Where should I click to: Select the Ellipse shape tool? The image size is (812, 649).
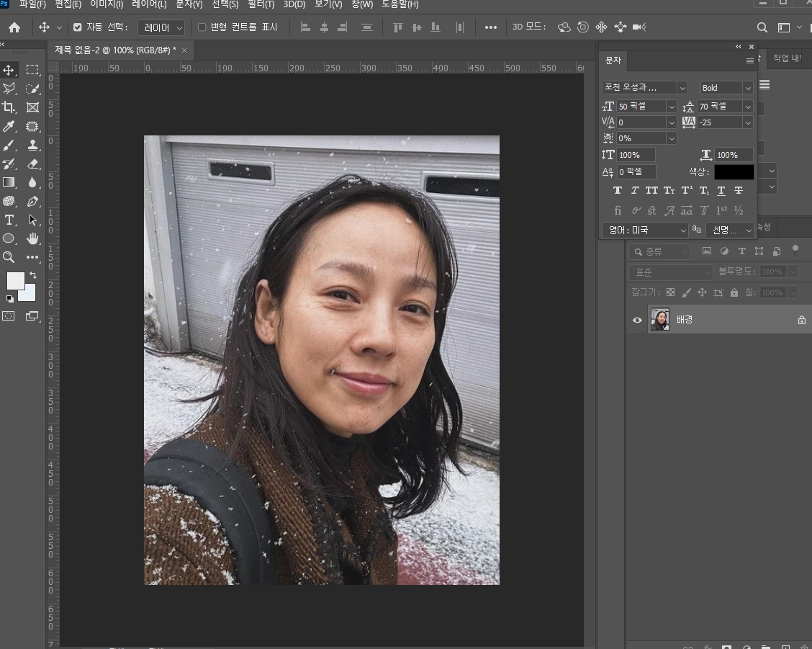pos(9,238)
